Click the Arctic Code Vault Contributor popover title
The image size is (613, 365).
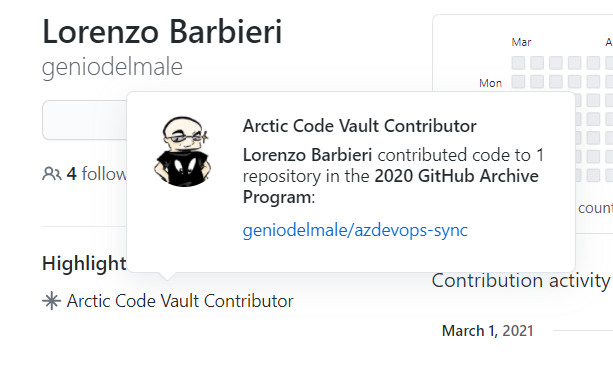click(x=360, y=126)
